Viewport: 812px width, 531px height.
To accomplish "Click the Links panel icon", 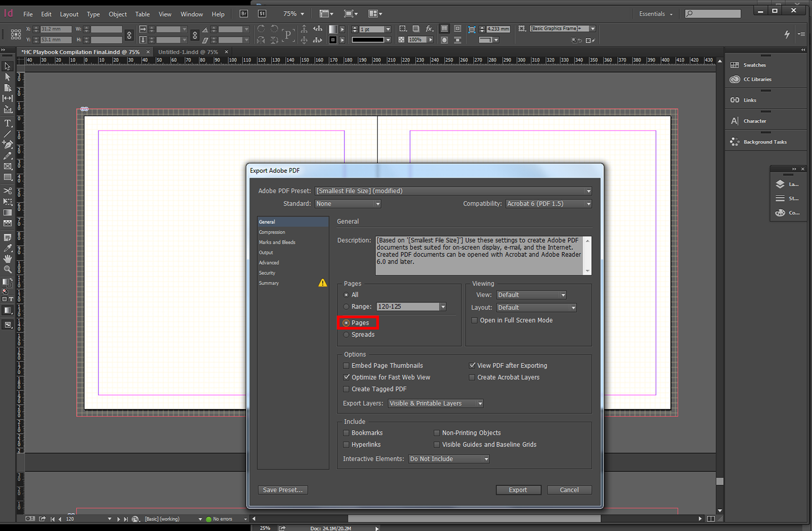I will click(735, 99).
